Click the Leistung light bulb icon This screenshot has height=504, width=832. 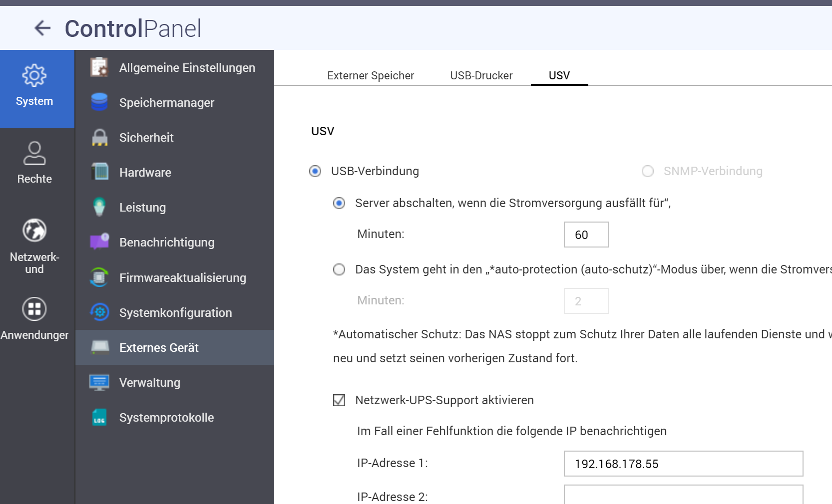tap(99, 207)
